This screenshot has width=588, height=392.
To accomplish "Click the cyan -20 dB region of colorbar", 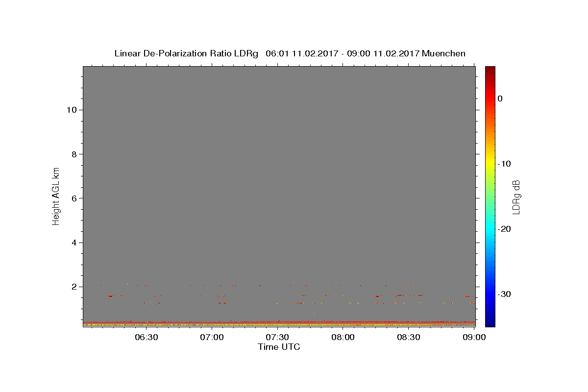I will click(x=490, y=229).
